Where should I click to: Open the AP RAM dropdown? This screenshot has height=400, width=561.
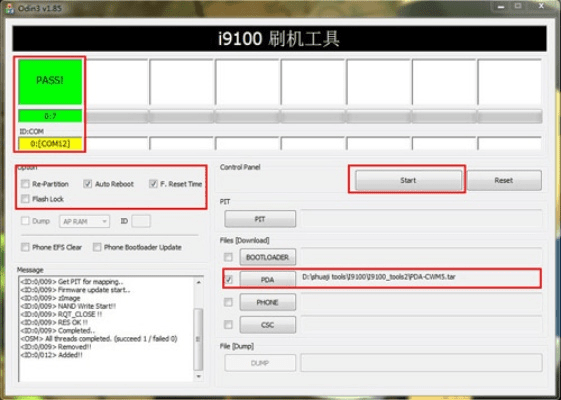pyautogui.click(x=84, y=221)
